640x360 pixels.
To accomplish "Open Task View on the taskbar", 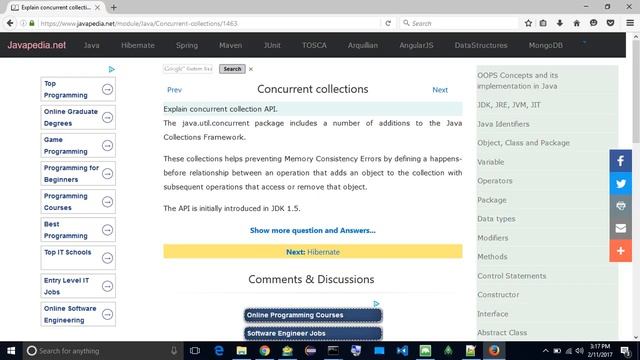I will [x=195, y=351].
